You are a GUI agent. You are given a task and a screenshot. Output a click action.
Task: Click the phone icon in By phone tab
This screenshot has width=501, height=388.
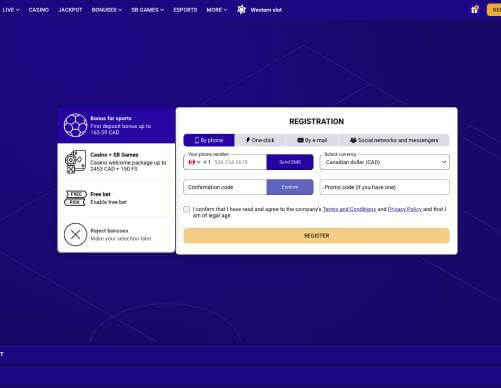coord(197,140)
